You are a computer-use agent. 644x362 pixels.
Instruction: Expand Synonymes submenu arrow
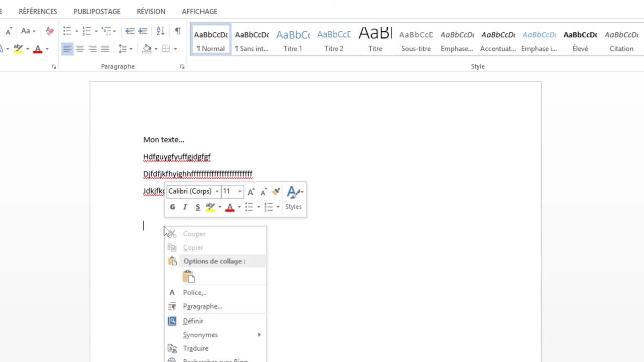click(x=259, y=335)
